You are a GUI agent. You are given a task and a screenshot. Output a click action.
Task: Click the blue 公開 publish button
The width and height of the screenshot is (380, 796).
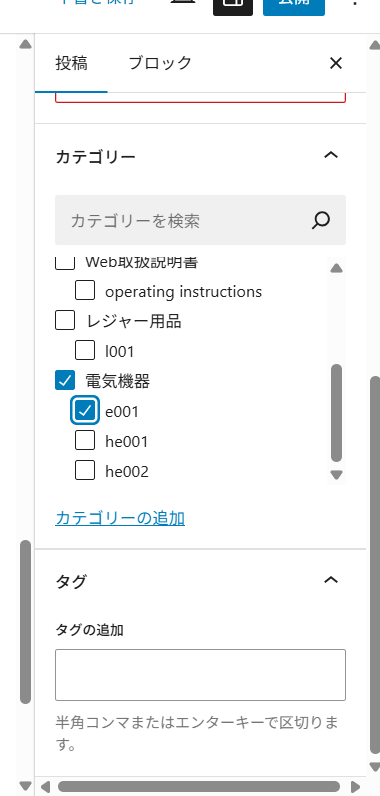point(294,5)
